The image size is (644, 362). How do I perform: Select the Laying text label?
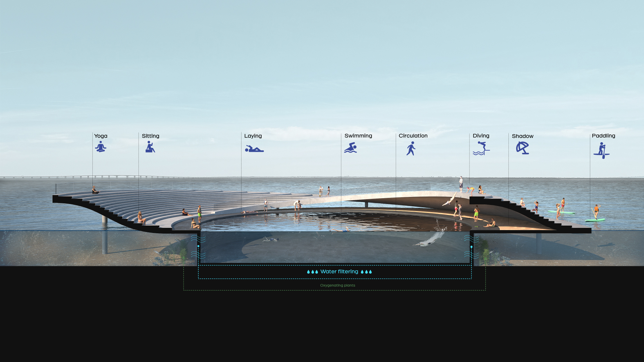[x=253, y=136]
